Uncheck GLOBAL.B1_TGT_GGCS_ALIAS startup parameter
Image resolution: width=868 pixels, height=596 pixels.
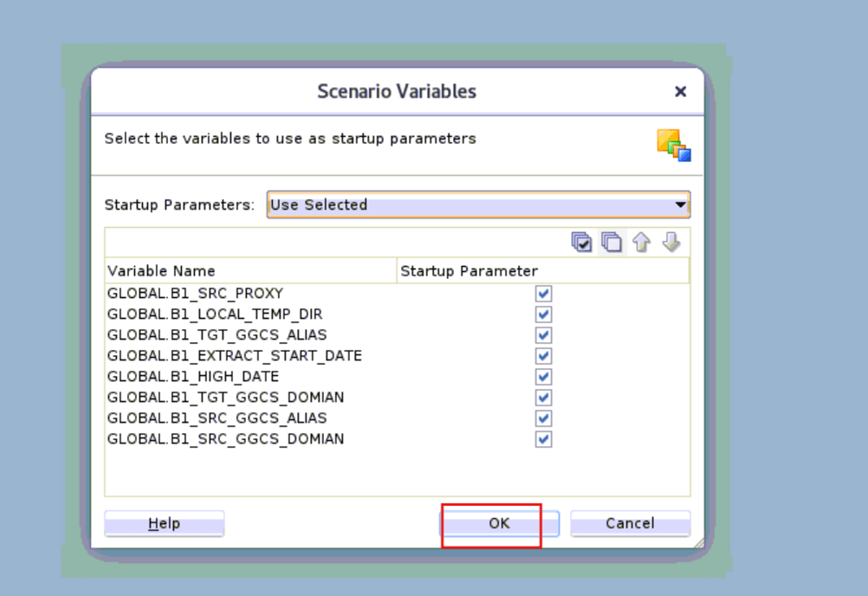click(543, 334)
